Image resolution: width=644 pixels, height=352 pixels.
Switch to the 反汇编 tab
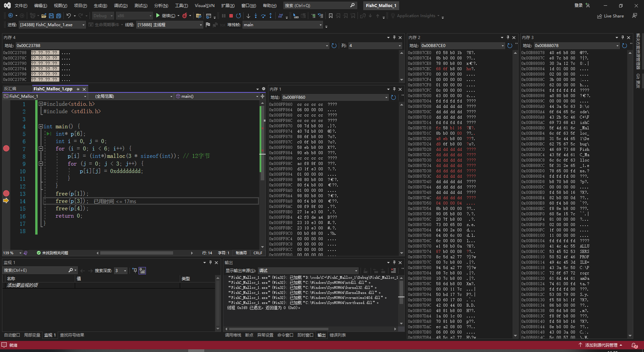pyautogui.click(x=10, y=89)
